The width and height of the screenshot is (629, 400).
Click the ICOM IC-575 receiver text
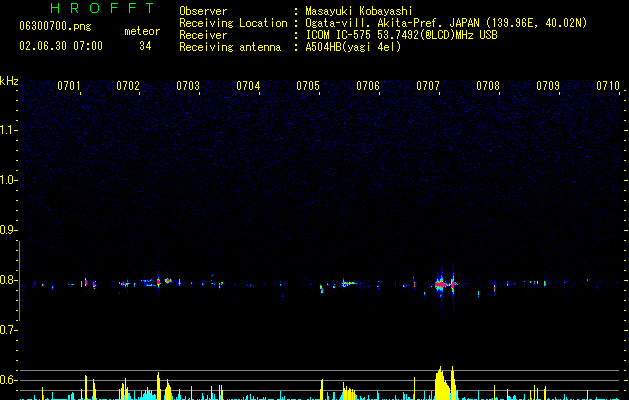[401, 35]
